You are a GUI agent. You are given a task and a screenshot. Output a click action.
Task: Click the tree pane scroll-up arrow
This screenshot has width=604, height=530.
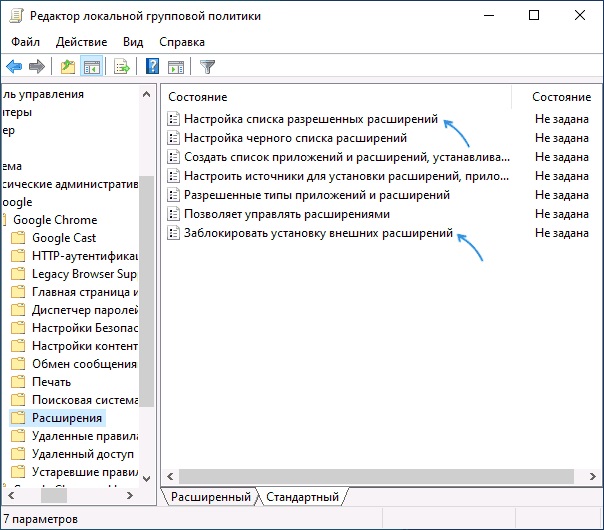click(146, 94)
